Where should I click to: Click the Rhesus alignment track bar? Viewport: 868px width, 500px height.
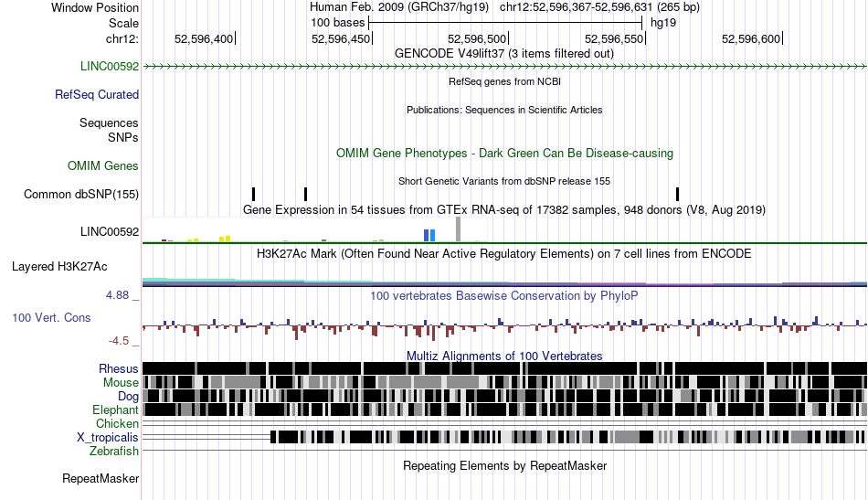[504, 368]
